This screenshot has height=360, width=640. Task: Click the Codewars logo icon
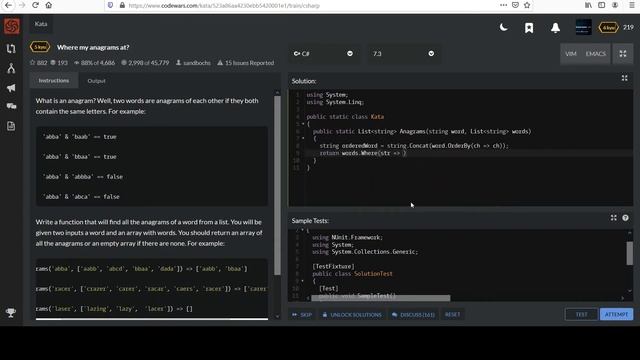11,27
